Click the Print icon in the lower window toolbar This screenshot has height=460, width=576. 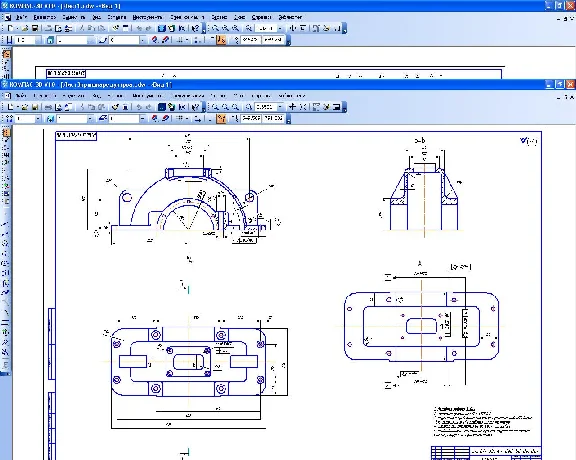48,107
